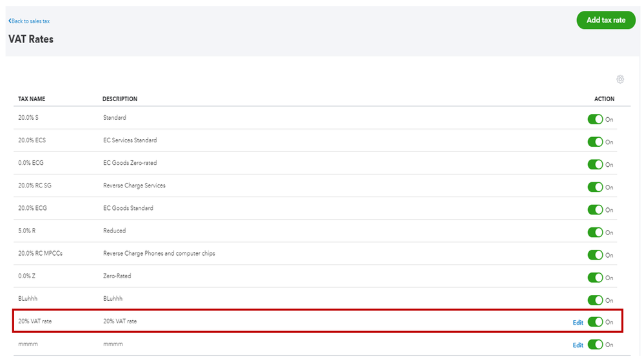
Task: Open the table settings gear icon
Action: tap(620, 79)
